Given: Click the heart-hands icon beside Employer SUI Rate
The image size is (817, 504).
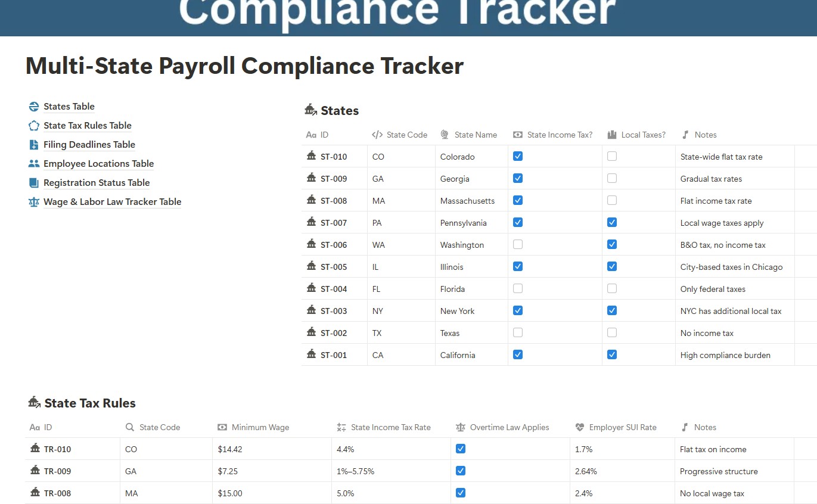Looking at the screenshot, I should click(x=579, y=427).
